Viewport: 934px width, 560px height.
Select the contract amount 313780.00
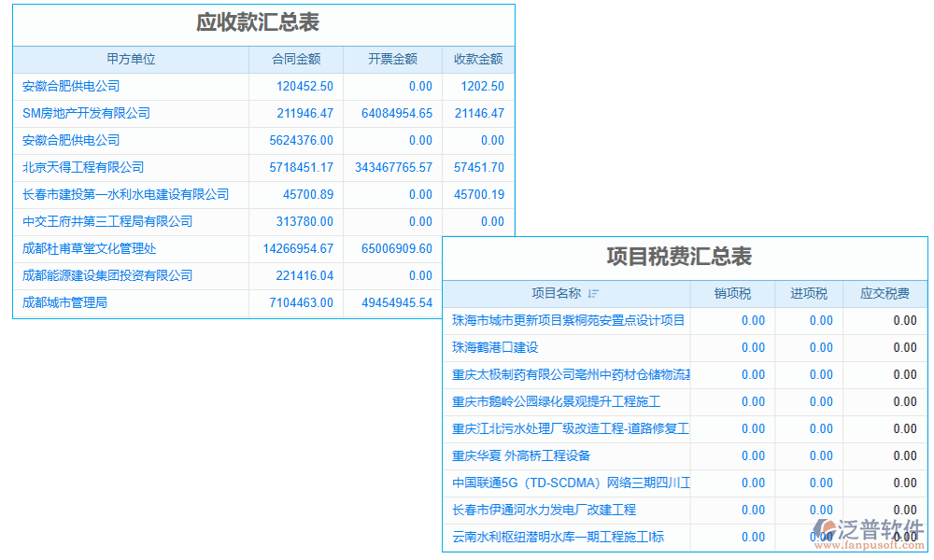[305, 221]
